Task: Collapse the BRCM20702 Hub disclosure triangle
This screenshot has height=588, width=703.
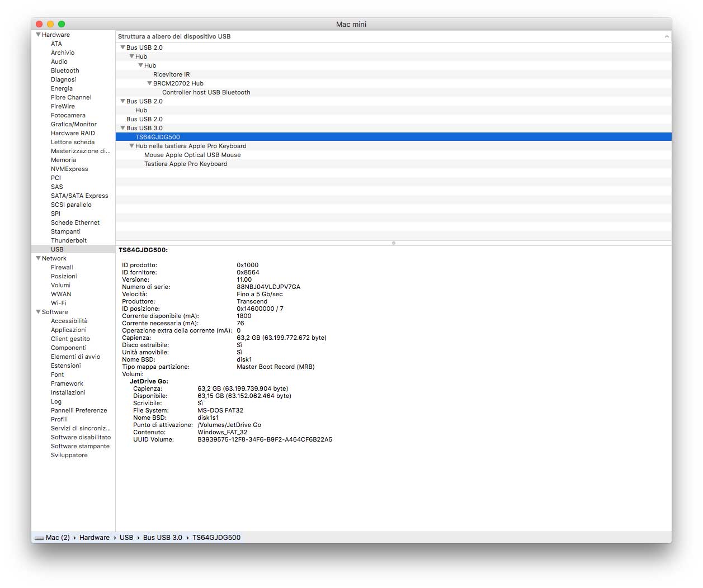Action: (149, 83)
